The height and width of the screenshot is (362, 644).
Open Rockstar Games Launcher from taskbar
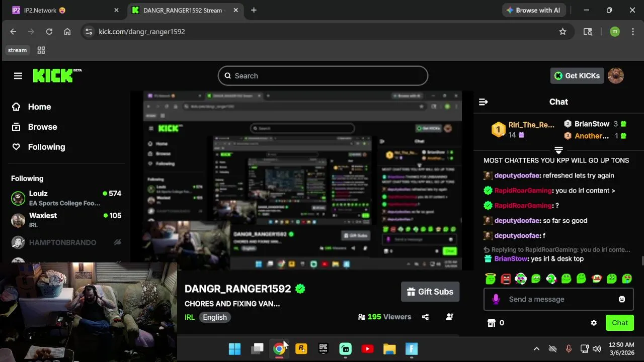tap(301, 349)
